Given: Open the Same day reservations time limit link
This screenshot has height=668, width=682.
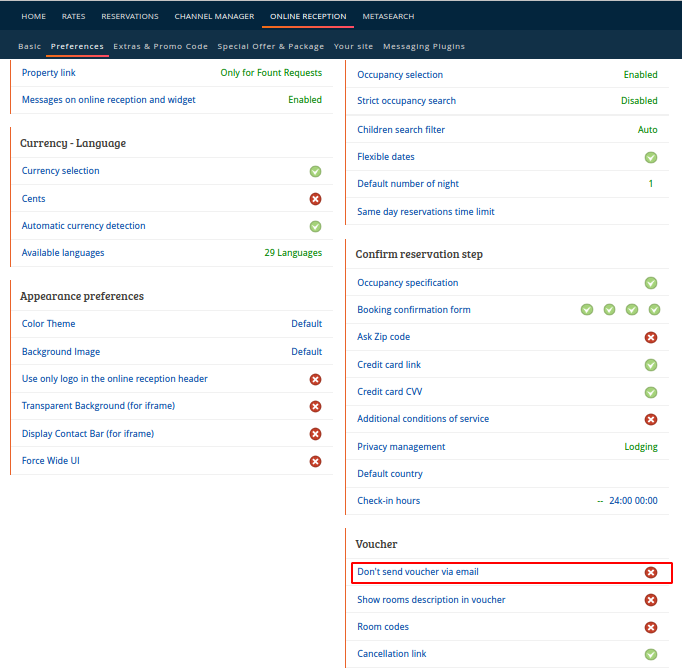Looking at the screenshot, I should [x=426, y=212].
